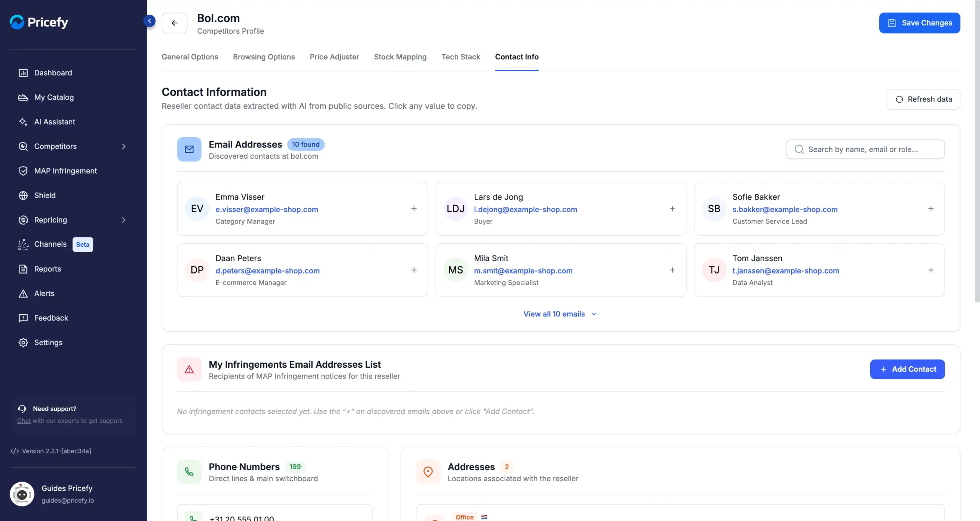Viewport: 980px width, 521px height.
Task: Add Lars de Jong with the plus icon
Action: pos(672,209)
